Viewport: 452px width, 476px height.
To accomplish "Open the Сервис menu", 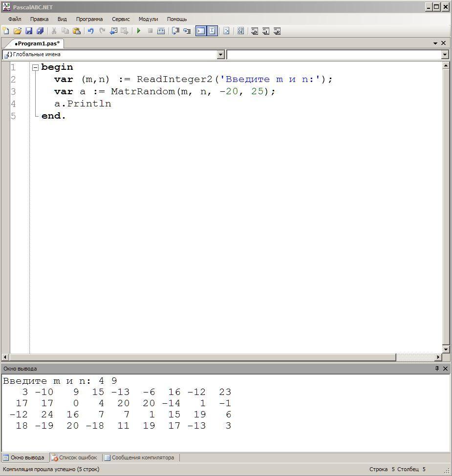I will pos(121,19).
